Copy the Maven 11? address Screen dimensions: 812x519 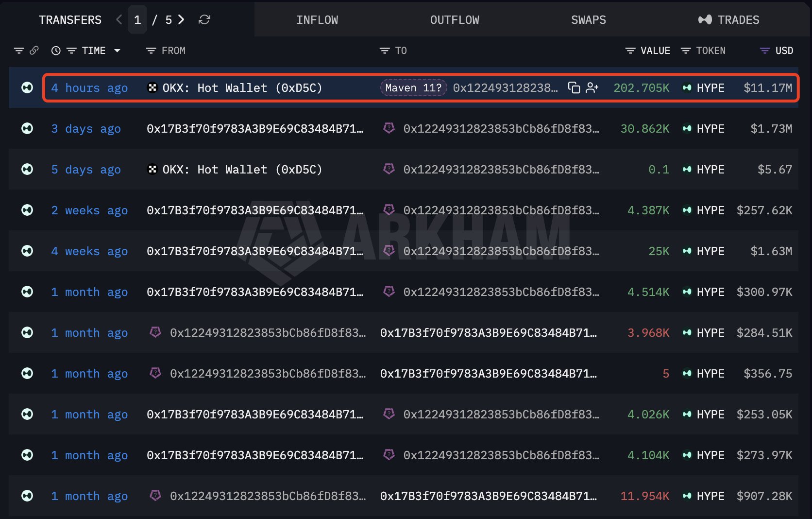574,87
